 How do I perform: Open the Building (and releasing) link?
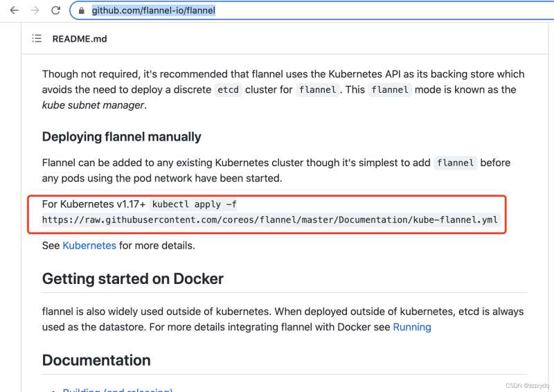click(x=118, y=389)
